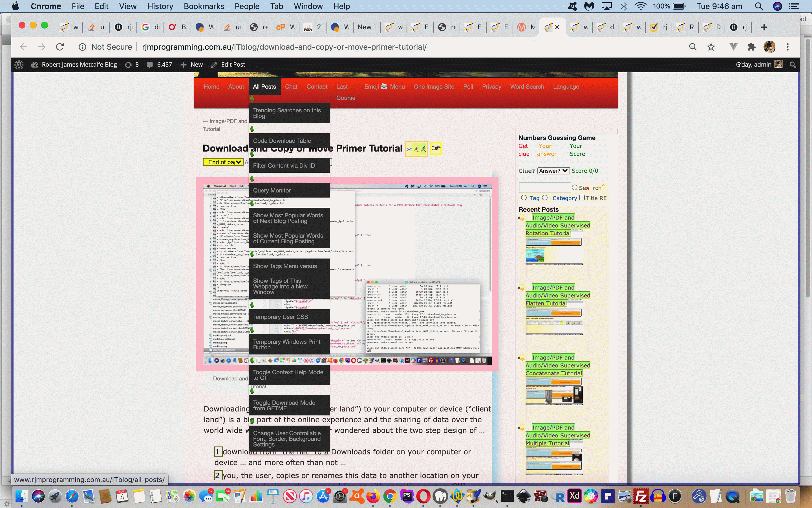812x508 pixels.
Task: Select Show Tags Menu versus entry
Action: (x=289, y=266)
